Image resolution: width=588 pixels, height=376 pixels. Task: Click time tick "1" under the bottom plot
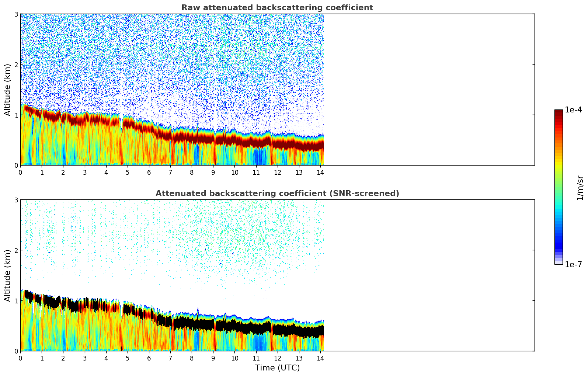pyautogui.click(x=42, y=358)
